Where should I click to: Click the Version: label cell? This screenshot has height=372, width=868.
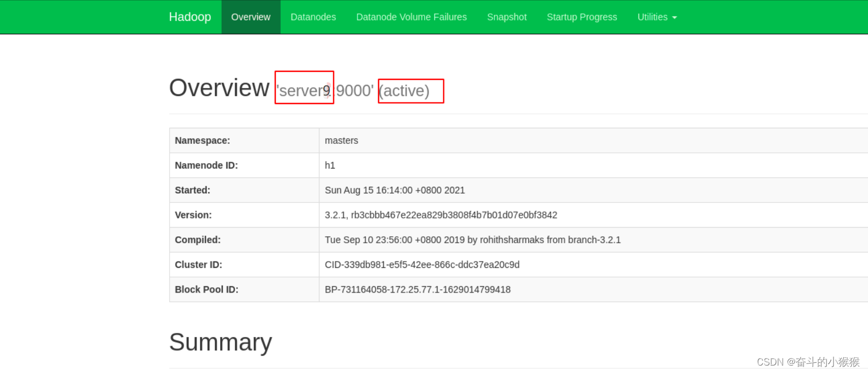(x=244, y=215)
